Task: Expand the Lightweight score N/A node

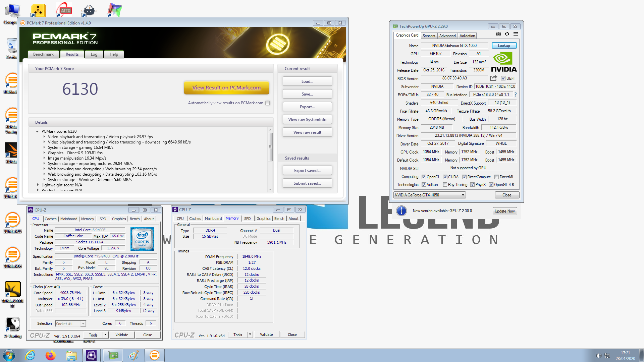Action: click(38, 185)
